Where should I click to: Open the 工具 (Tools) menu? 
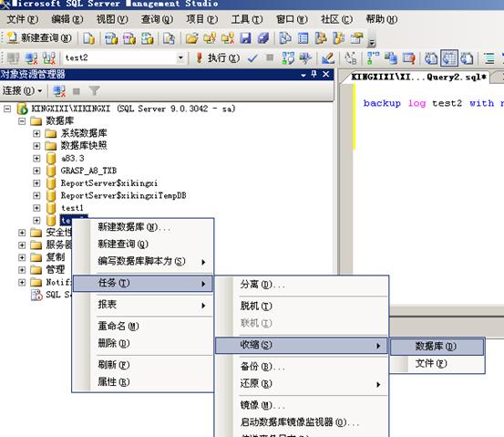click(247, 19)
